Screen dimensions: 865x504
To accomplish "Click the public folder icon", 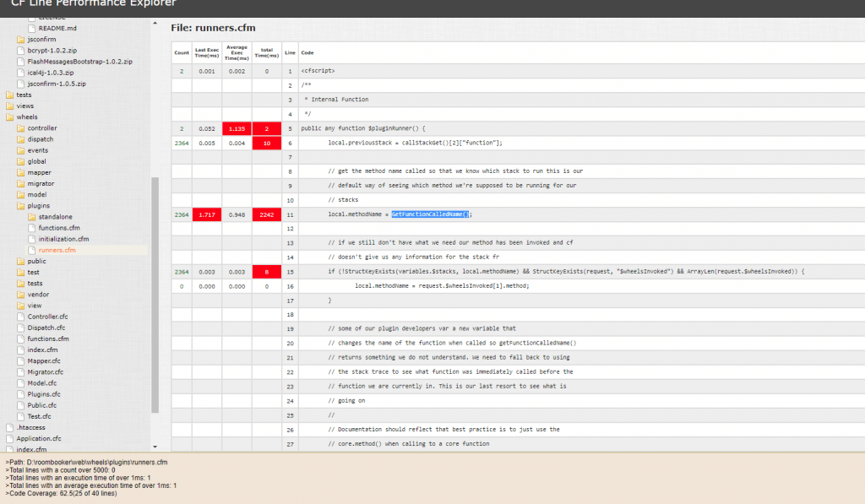I will click(x=20, y=261).
